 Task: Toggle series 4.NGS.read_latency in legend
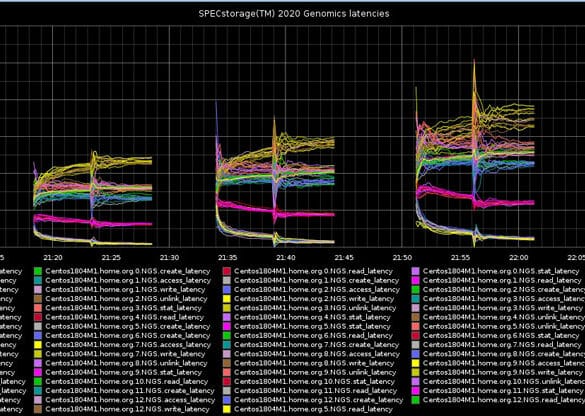click(x=125, y=317)
